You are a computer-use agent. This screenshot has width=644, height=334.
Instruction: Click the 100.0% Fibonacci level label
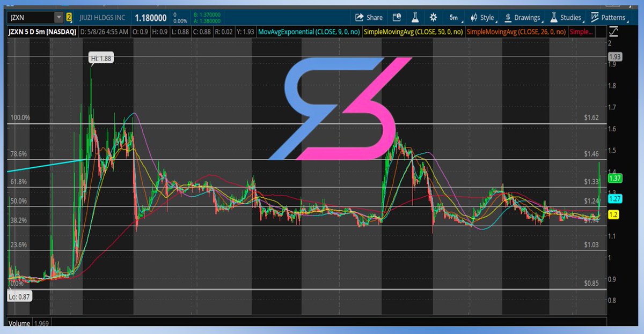[x=20, y=117]
